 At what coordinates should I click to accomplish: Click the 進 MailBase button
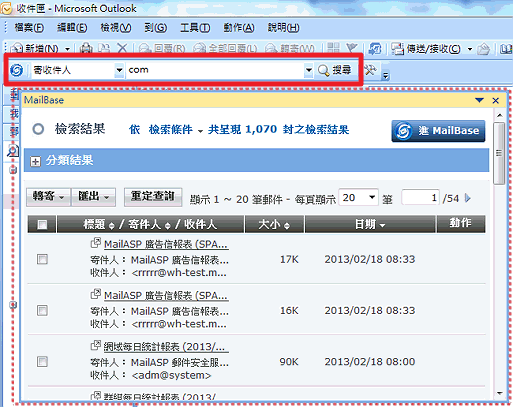pos(438,131)
